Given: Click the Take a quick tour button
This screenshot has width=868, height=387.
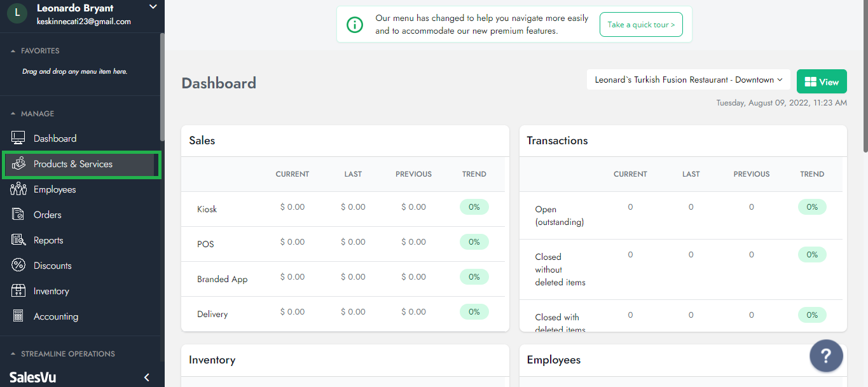Looking at the screenshot, I should pos(640,25).
